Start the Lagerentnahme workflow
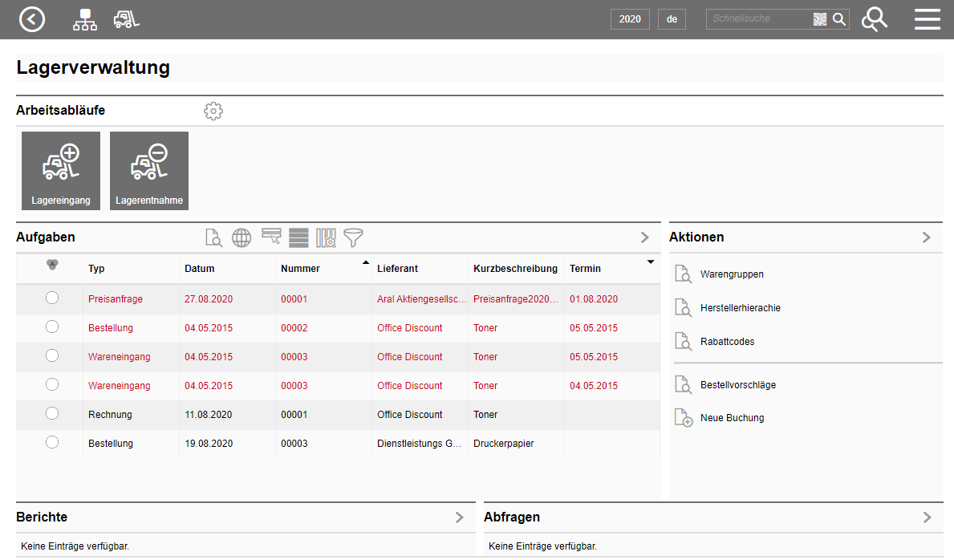The height and width of the screenshot is (560, 954). (149, 170)
